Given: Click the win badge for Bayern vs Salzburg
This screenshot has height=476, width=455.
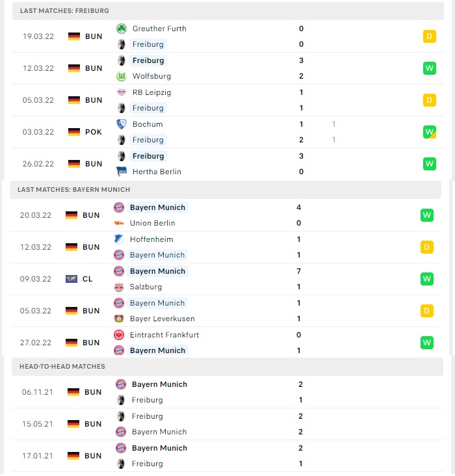Looking at the screenshot, I should click(427, 279).
